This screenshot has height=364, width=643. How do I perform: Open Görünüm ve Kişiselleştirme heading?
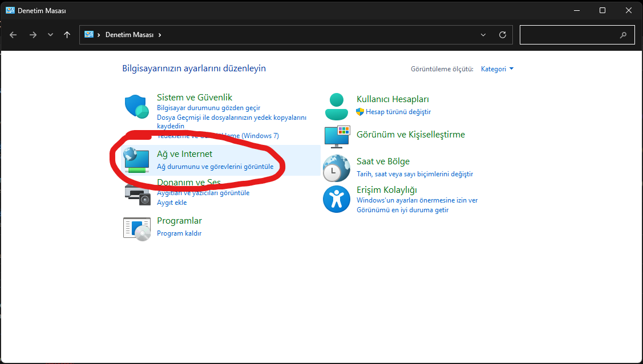pyautogui.click(x=410, y=135)
